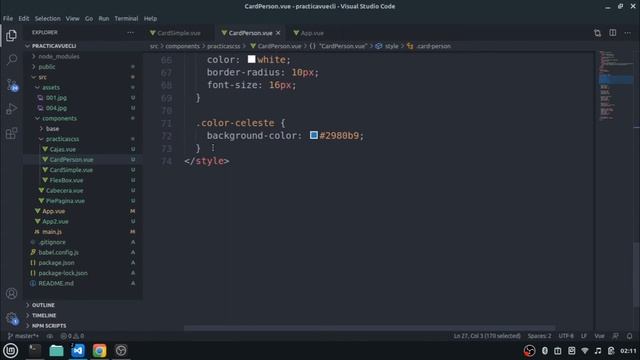
Task: Click the Ln 27, Col 3 position indicator
Action: pyautogui.click(x=487, y=336)
